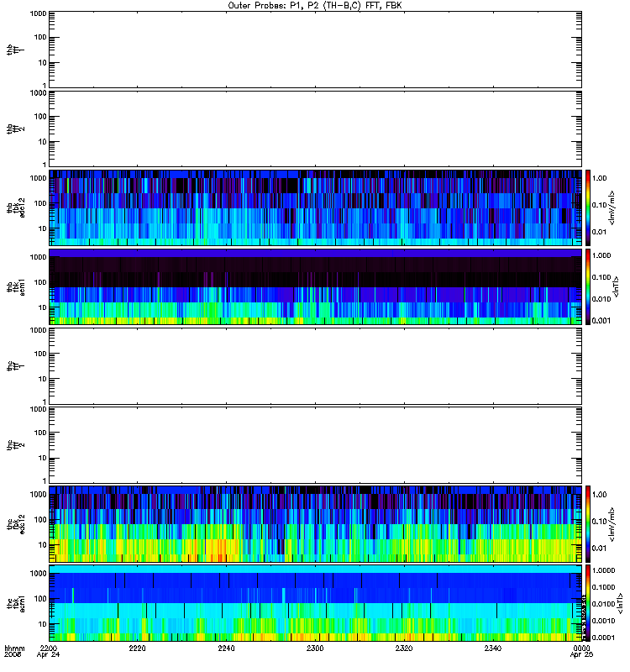The width and height of the screenshot is (630, 672).
Task: Click the thc fbk edc12 y-axis label
Action: 15,524
